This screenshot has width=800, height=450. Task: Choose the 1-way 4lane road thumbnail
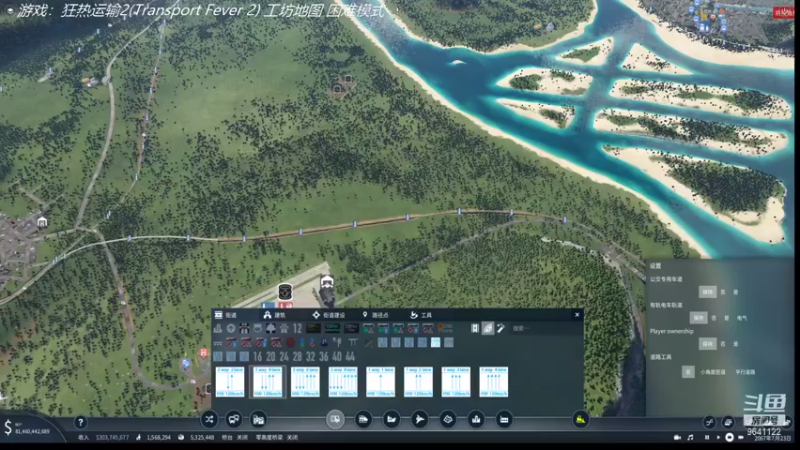[493, 382]
